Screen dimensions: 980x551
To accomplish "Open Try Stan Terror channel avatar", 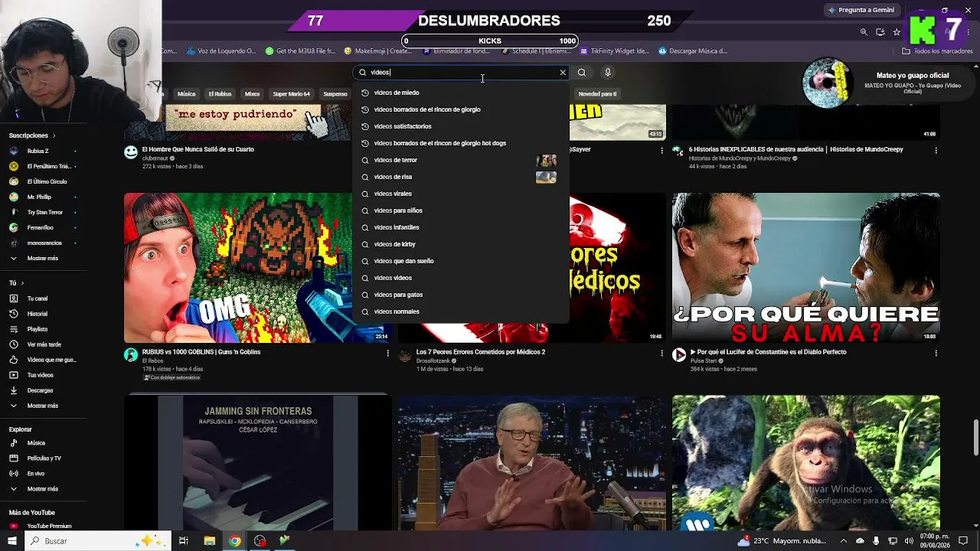I will pyautogui.click(x=14, y=212).
